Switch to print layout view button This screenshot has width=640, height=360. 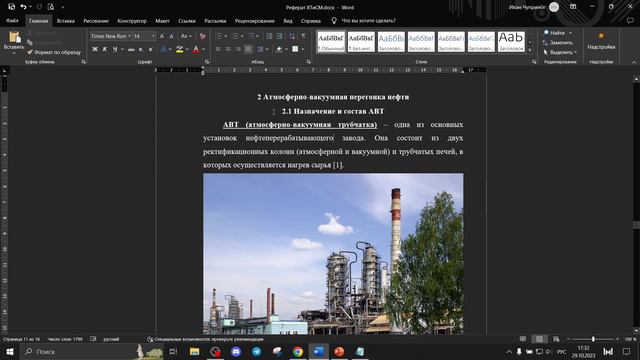(x=539, y=339)
